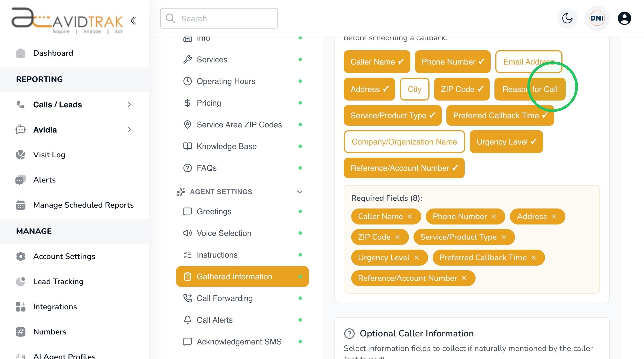Click the Dashboard icon in sidebar
Screen dimensions: 644x359
click(x=21, y=53)
